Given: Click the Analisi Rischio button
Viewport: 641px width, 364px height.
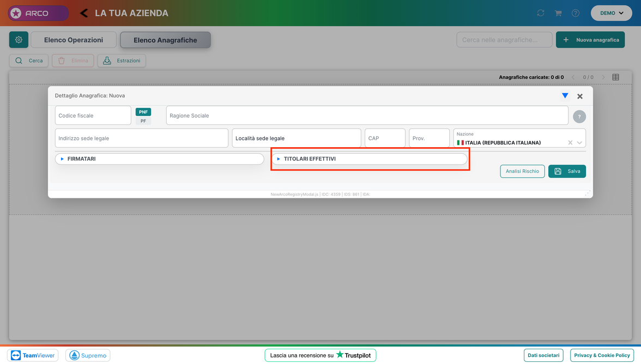Looking at the screenshot, I should (x=522, y=171).
